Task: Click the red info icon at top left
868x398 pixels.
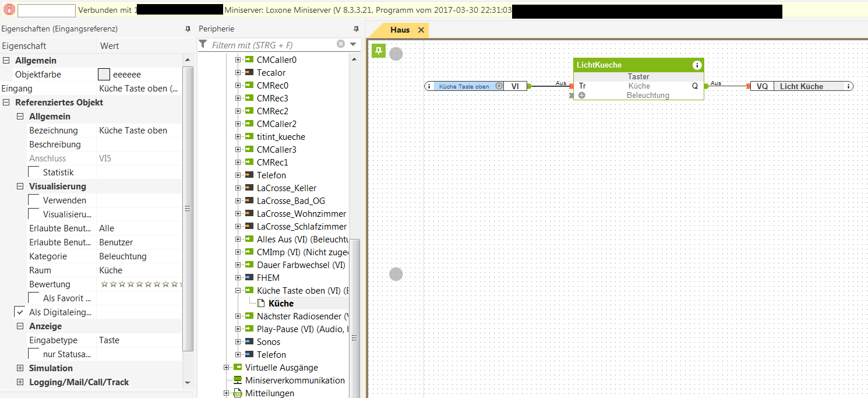Action: (9, 10)
